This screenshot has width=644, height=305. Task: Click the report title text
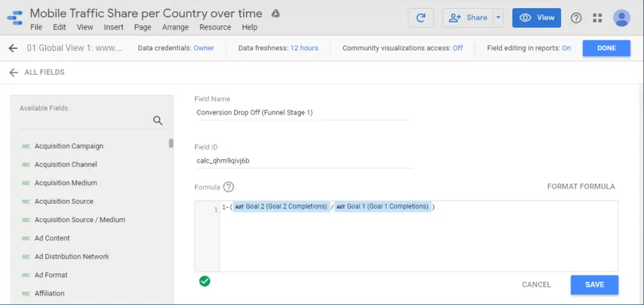pos(146,14)
